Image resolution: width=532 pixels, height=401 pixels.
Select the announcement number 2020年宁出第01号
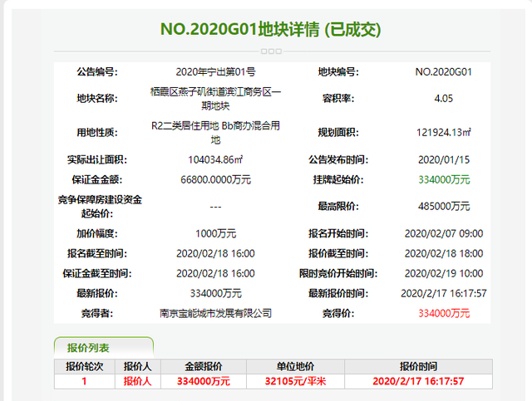tap(215, 72)
